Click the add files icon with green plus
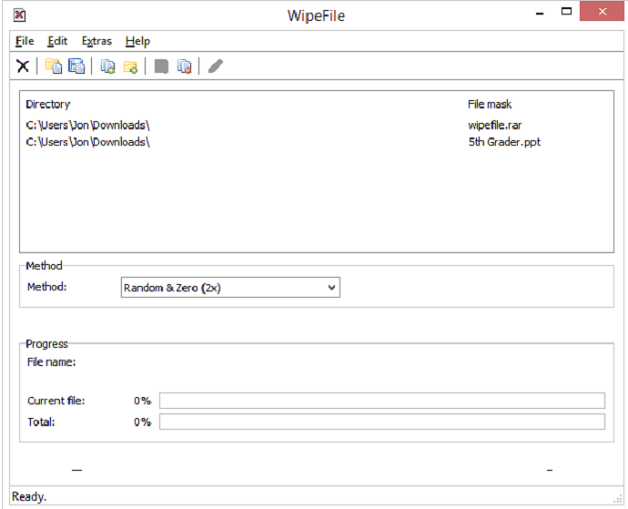 pyautogui.click(x=107, y=66)
